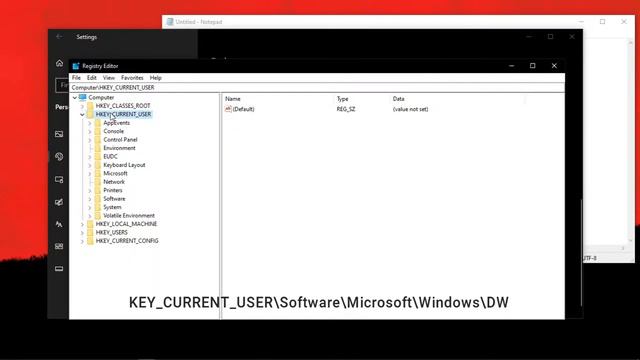
Task: Open Background in the Settings sidebar
Action: (59, 134)
